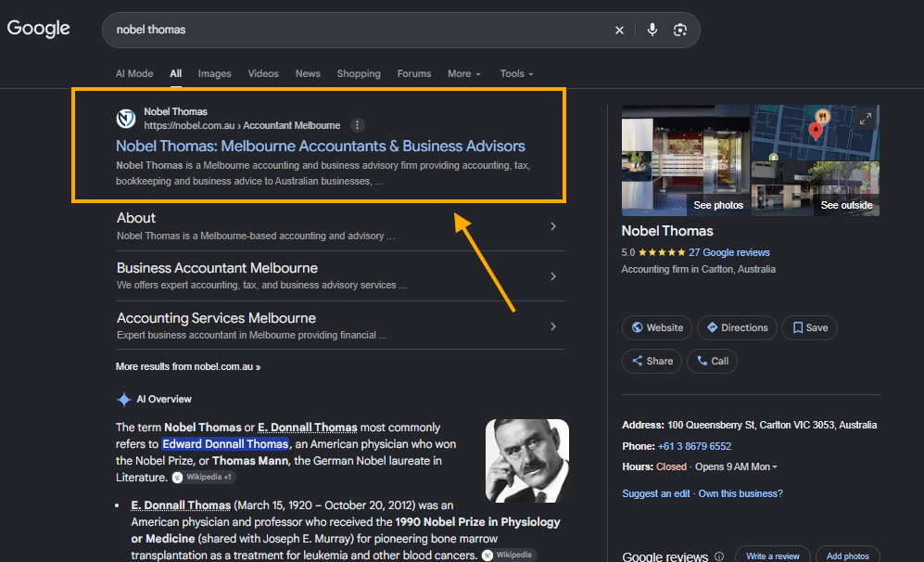
Task: Get Directions to Nobel Thomas
Action: (737, 328)
